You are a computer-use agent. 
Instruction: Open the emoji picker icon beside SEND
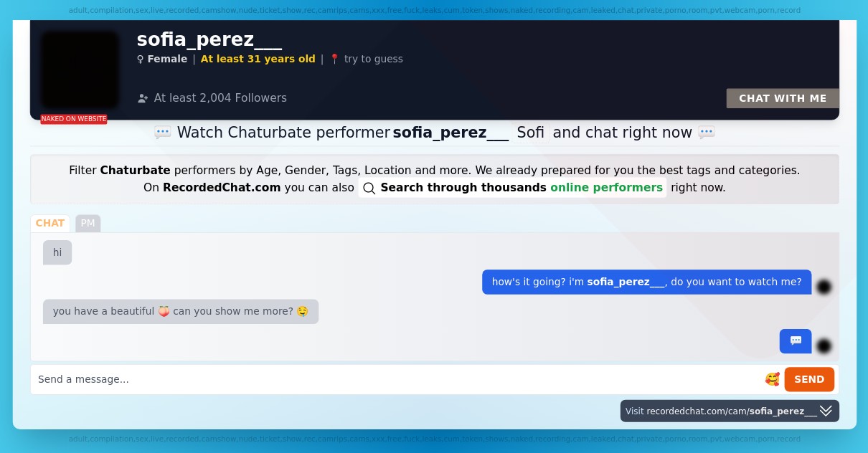coord(772,379)
